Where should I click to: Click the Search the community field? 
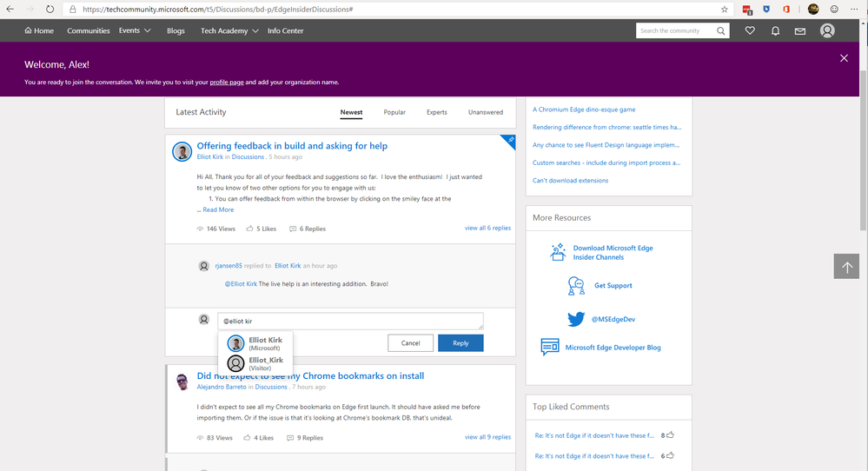pyautogui.click(x=675, y=31)
